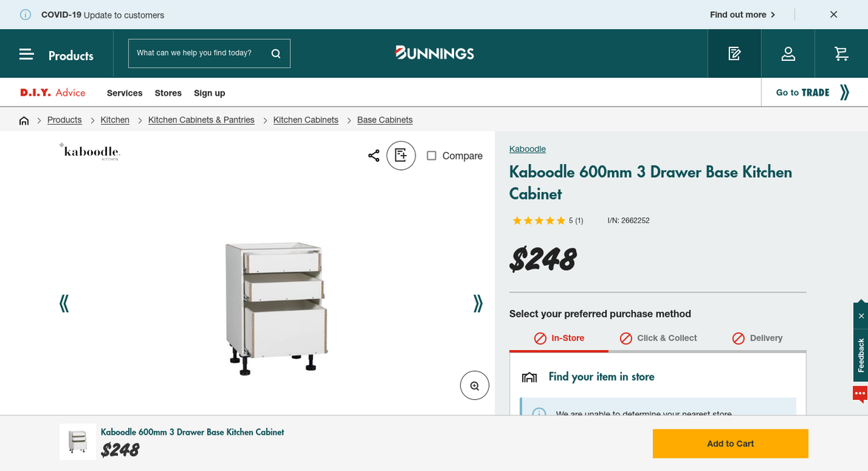The image size is (868, 471).
Task: Enable the Compare checkbox
Action: coord(431,156)
